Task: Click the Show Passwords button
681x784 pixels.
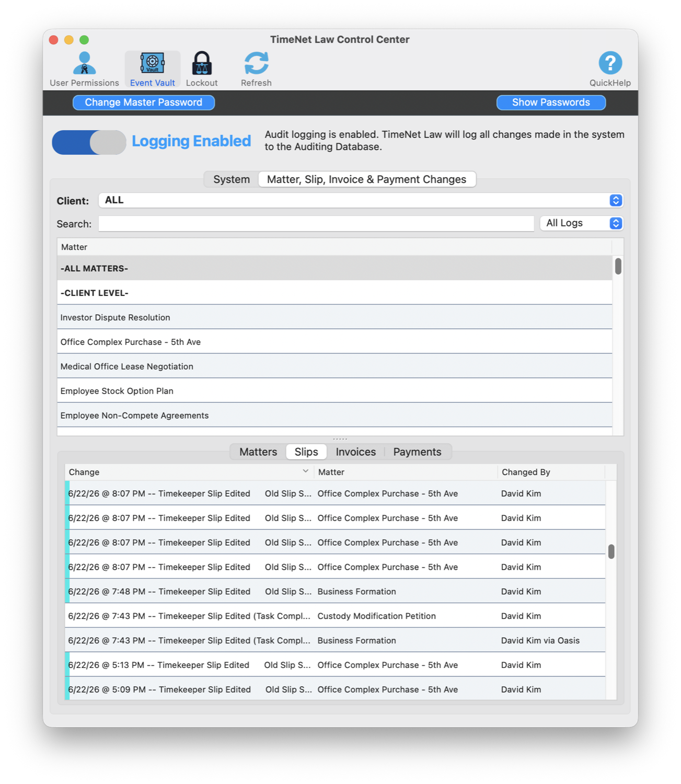Action: click(551, 102)
